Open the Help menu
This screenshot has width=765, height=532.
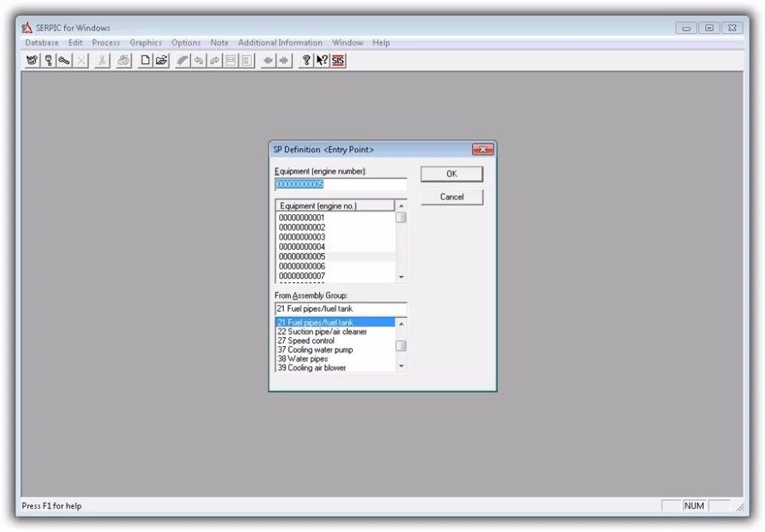[381, 43]
